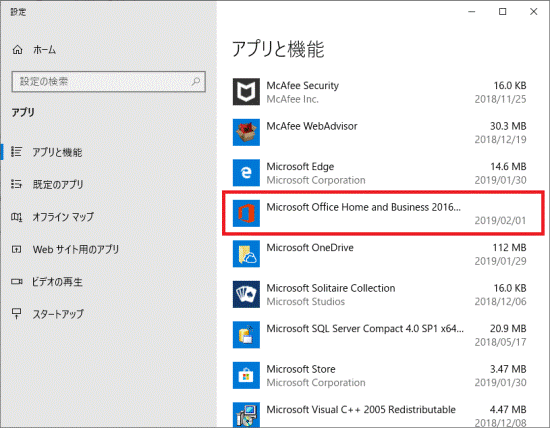The image size is (550, 428).
Task: Close the 設定 window
Action: tap(534, 12)
